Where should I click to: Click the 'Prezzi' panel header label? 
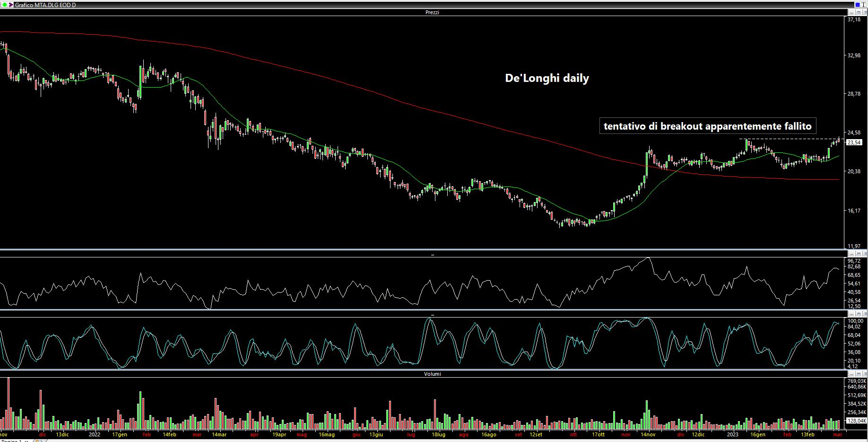(432, 12)
